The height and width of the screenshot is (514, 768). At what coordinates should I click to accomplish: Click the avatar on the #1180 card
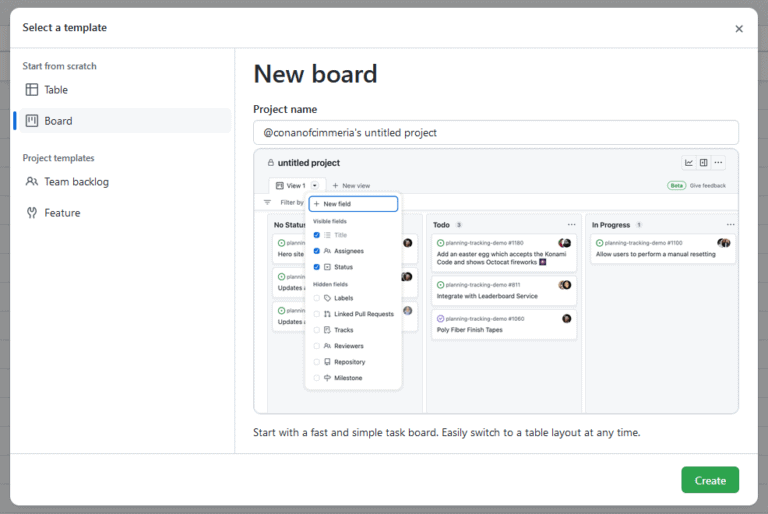click(x=565, y=243)
